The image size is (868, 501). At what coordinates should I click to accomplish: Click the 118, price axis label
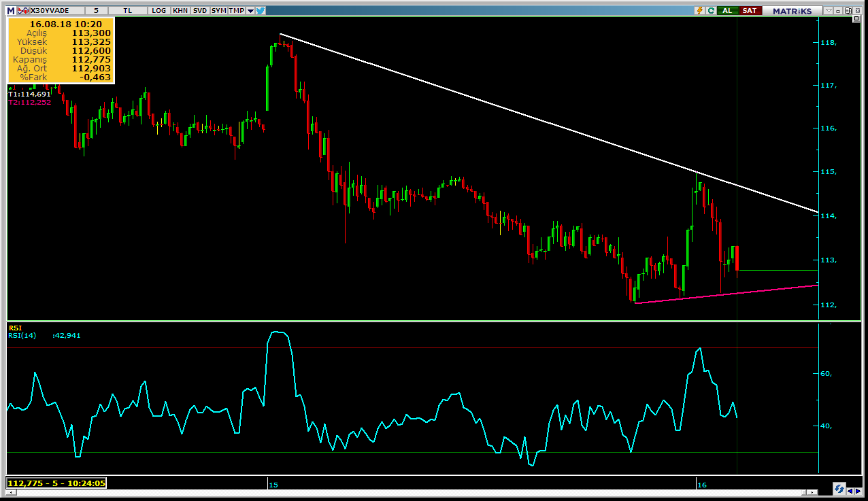pos(829,42)
